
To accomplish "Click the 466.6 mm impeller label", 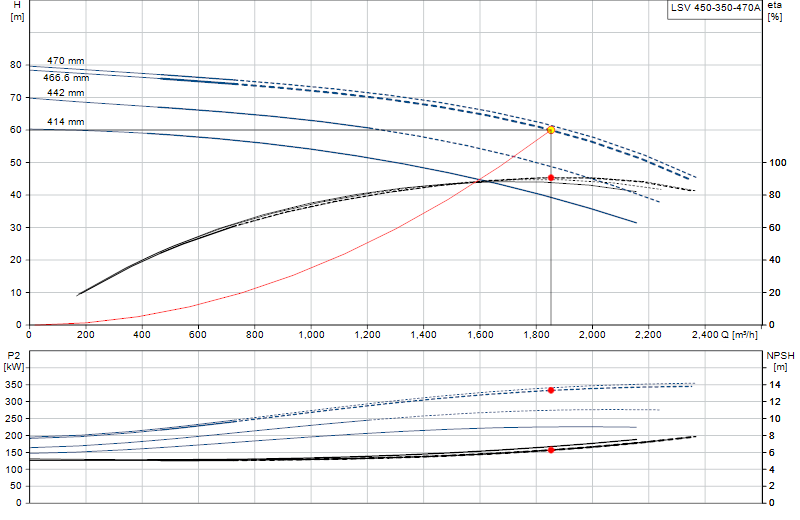I will point(66,78).
